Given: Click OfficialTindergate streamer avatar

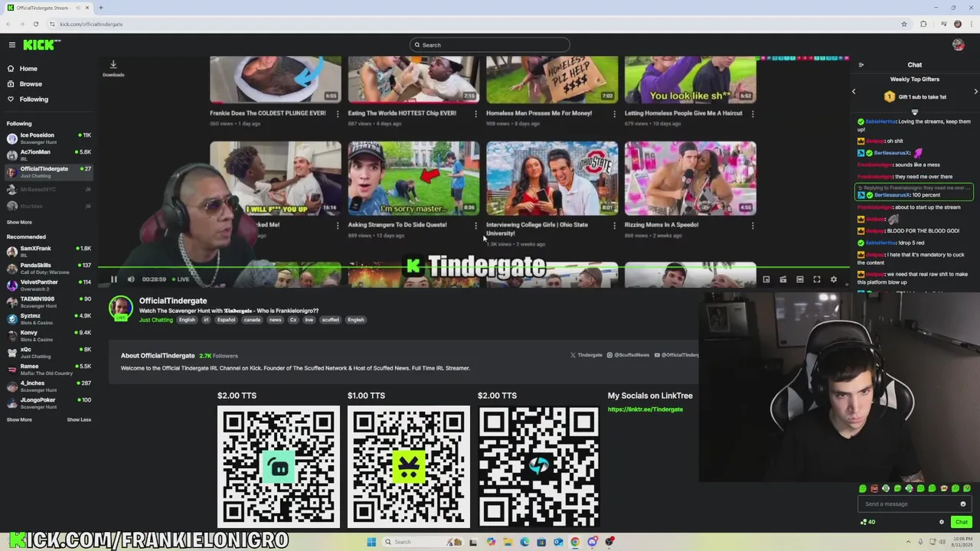Looking at the screenshot, I should (x=120, y=308).
